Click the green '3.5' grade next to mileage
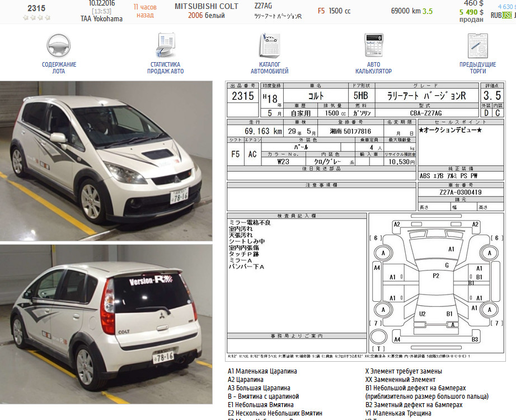This screenshot has height=420, width=516. [x=428, y=11]
